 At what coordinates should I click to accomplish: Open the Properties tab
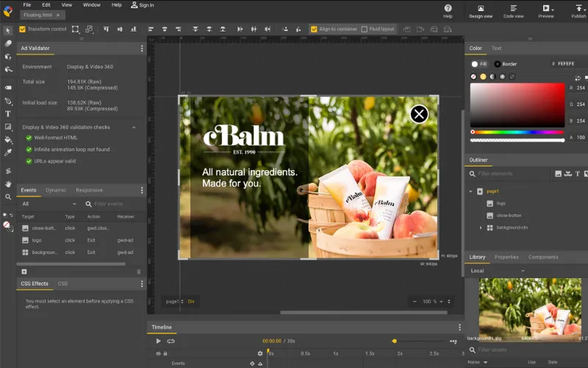[x=506, y=257]
